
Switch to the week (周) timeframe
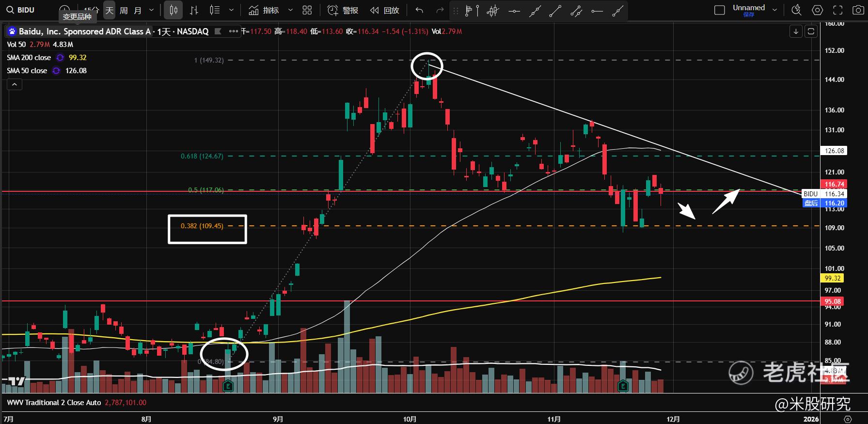pyautogui.click(x=124, y=10)
